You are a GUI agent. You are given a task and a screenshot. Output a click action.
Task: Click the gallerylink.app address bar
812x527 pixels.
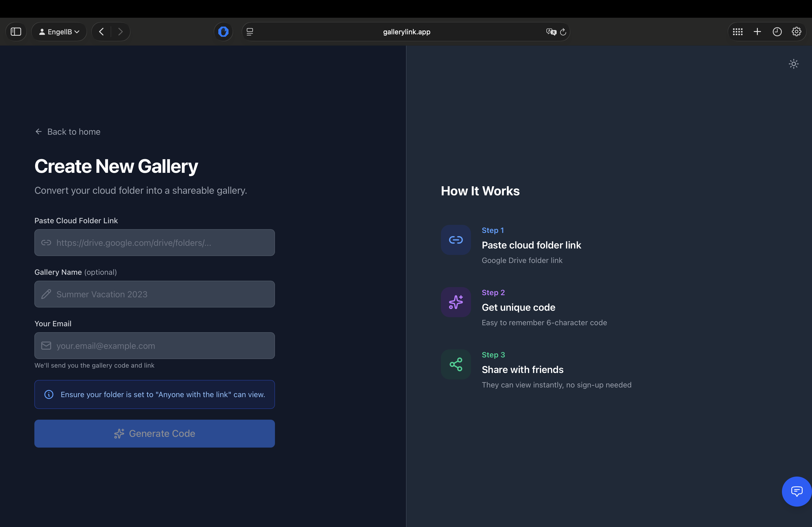[x=406, y=32]
